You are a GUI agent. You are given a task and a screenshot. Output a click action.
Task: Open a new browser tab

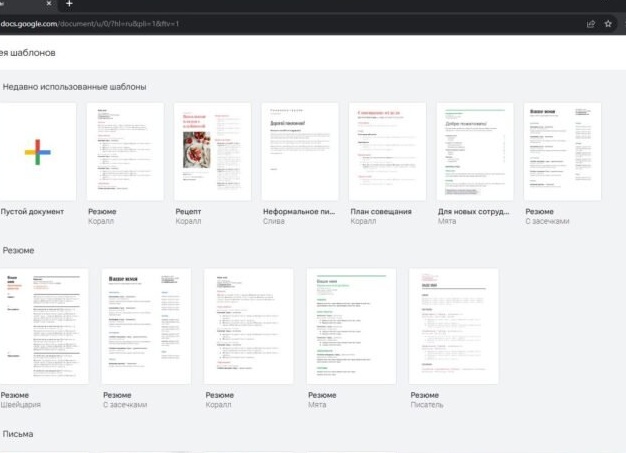coord(69,5)
